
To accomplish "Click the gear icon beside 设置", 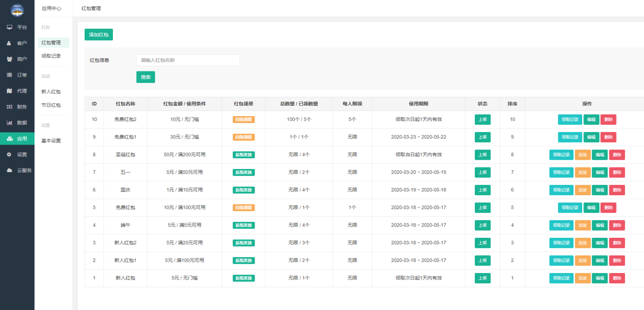I will coord(9,154).
